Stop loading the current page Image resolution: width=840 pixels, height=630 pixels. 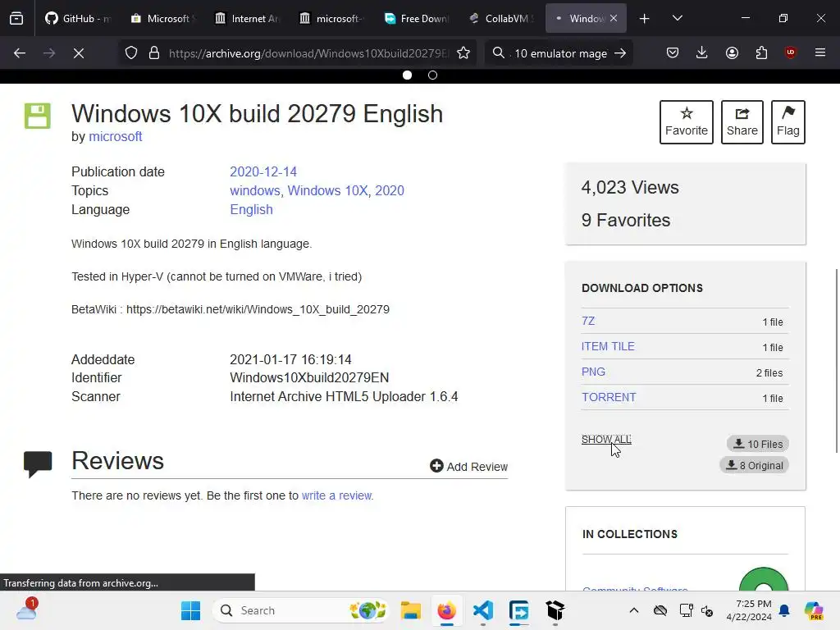click(79, 53)
